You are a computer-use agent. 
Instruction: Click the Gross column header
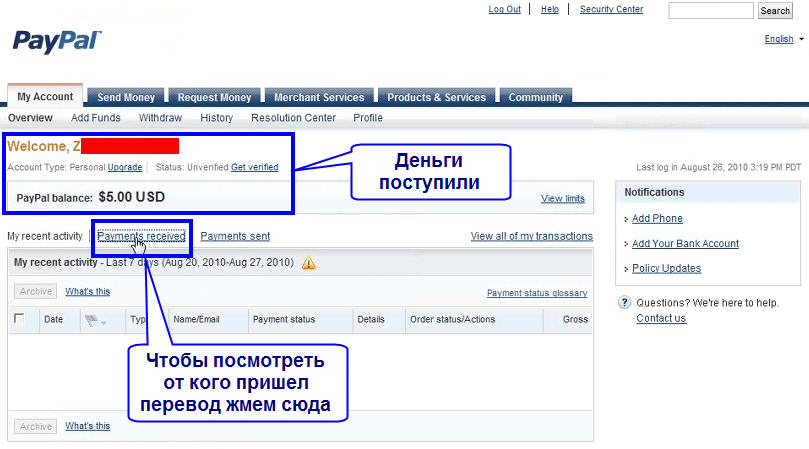[575, 319]
